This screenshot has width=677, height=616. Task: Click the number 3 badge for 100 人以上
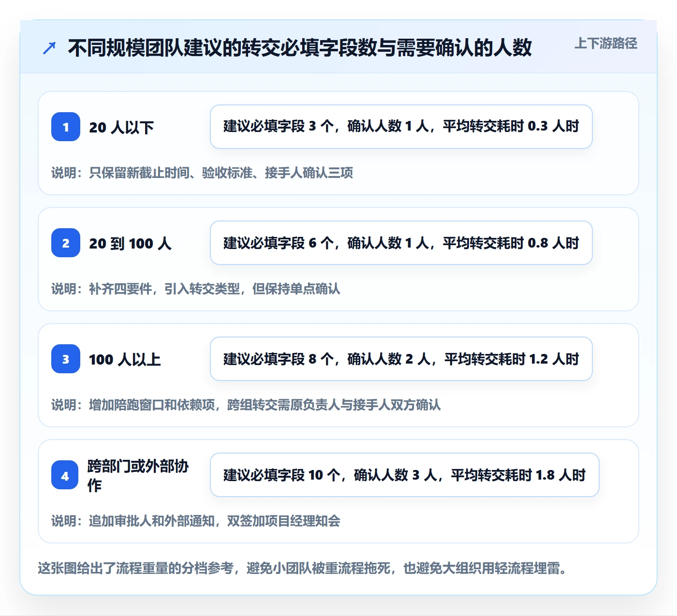(66, 359)
